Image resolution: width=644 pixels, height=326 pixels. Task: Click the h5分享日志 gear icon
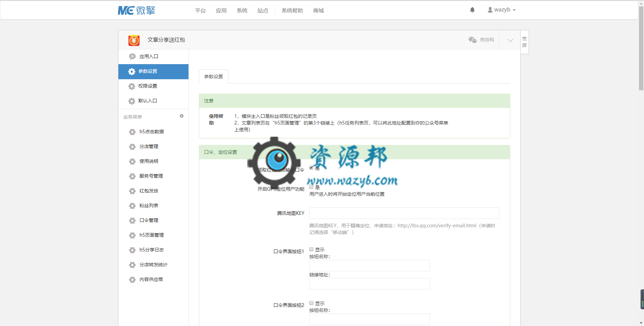pos(132,250)
